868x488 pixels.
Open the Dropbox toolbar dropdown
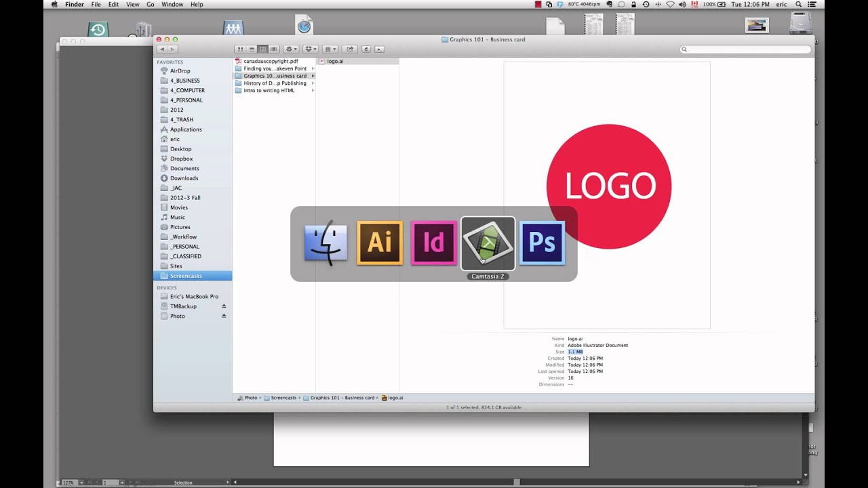pyautogui.click(x=311, y=49)
